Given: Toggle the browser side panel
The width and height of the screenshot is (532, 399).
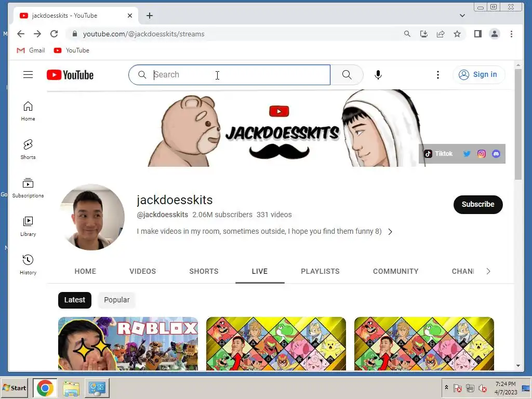Looking at the screenshot, I should click(x=478, y=34).
